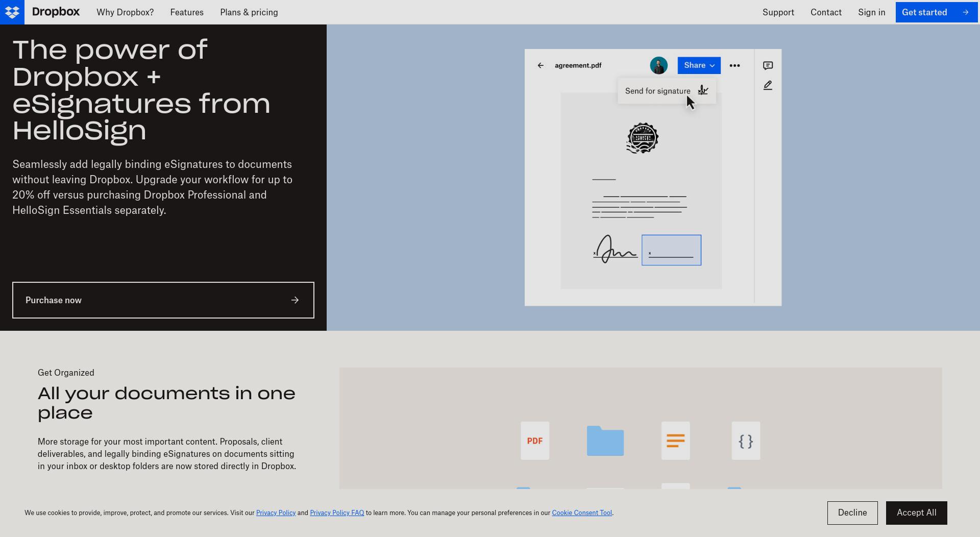The height and width of the screenshot is (537, 980).
Task: Open the Support page
Action: pos(778,12)
